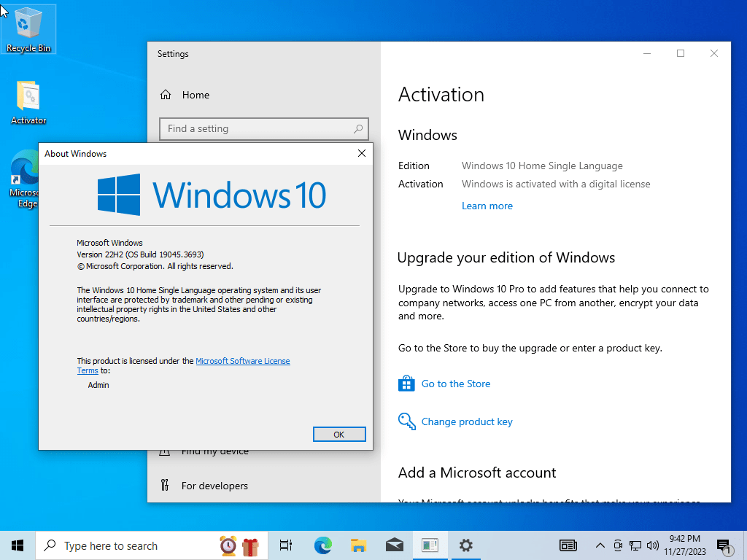Click the volume speaker tray icon
Screen dimensions: 747x560
pos(653,545)
